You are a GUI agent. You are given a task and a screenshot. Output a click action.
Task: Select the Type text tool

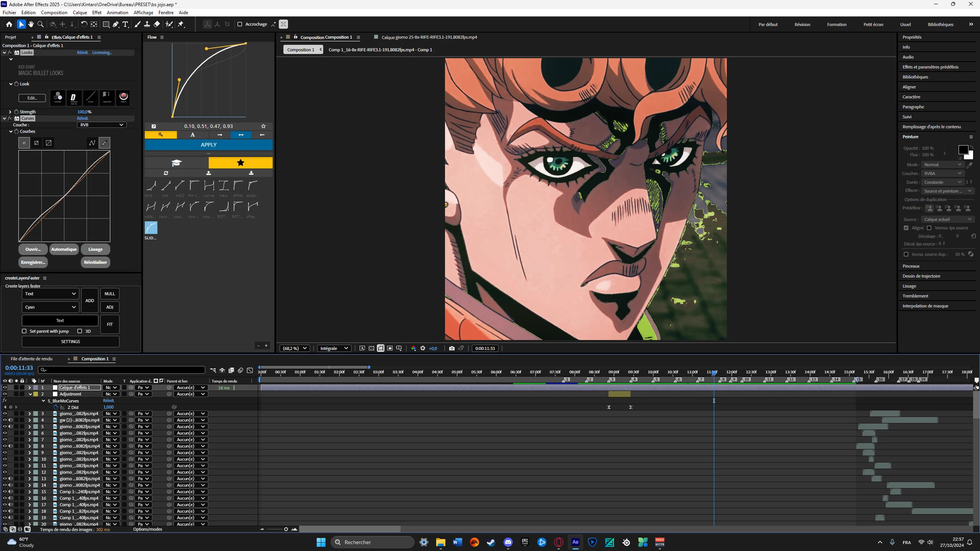tap(125, 24)
